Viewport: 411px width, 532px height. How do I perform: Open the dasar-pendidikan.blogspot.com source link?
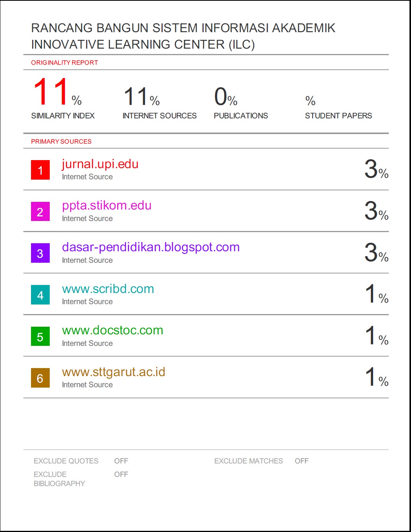click(x=150, y=247)
